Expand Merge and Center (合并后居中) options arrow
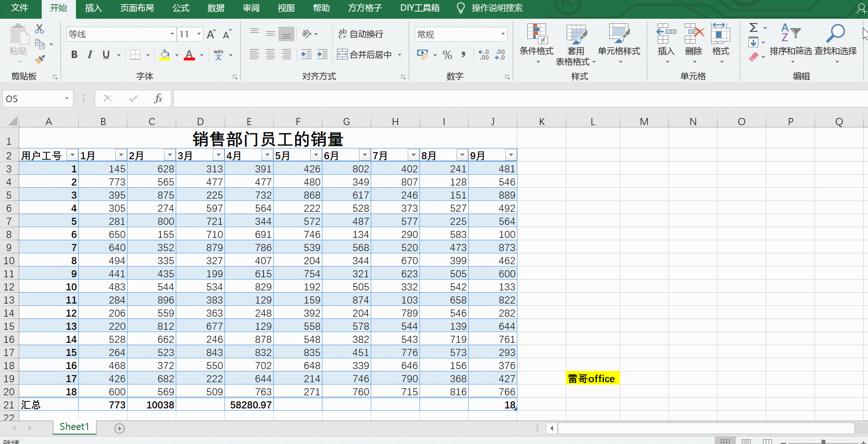Viewport: 868px width, 444px height. pyautogui.click(x=400, y=55)
